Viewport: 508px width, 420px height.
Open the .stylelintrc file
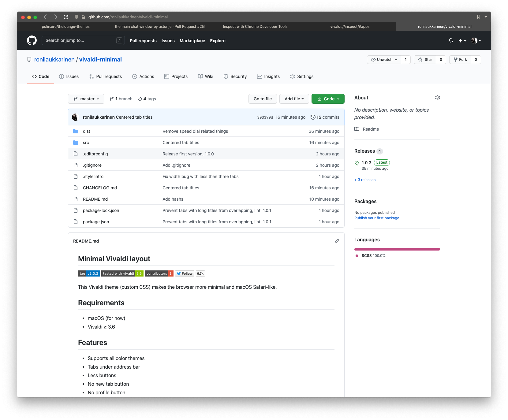(x=93, y=177)
